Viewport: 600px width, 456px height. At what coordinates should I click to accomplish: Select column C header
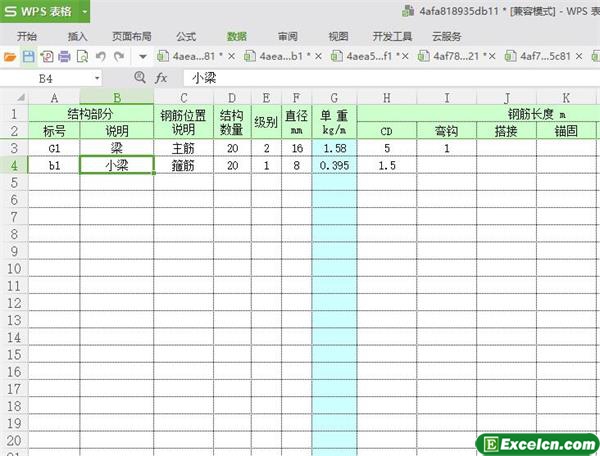pyautogui.click(x=184, y=98)
